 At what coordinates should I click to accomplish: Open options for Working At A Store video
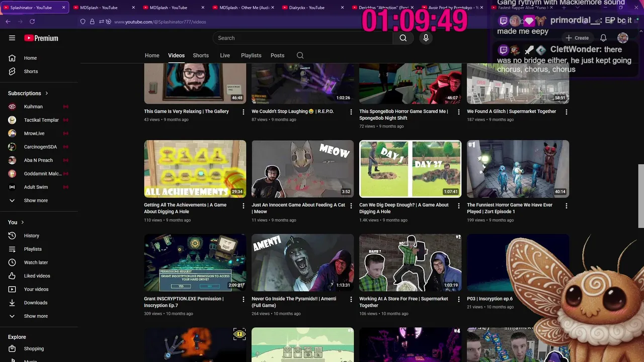tap(459, 299)
